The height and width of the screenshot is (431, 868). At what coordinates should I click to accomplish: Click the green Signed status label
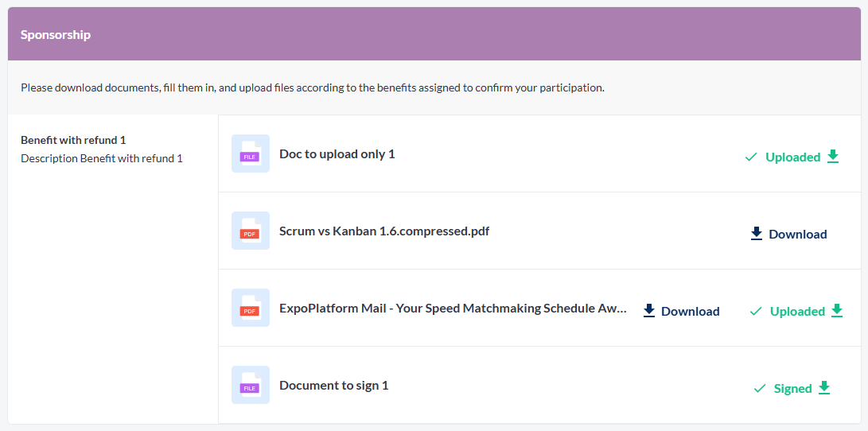pos(792,389)
